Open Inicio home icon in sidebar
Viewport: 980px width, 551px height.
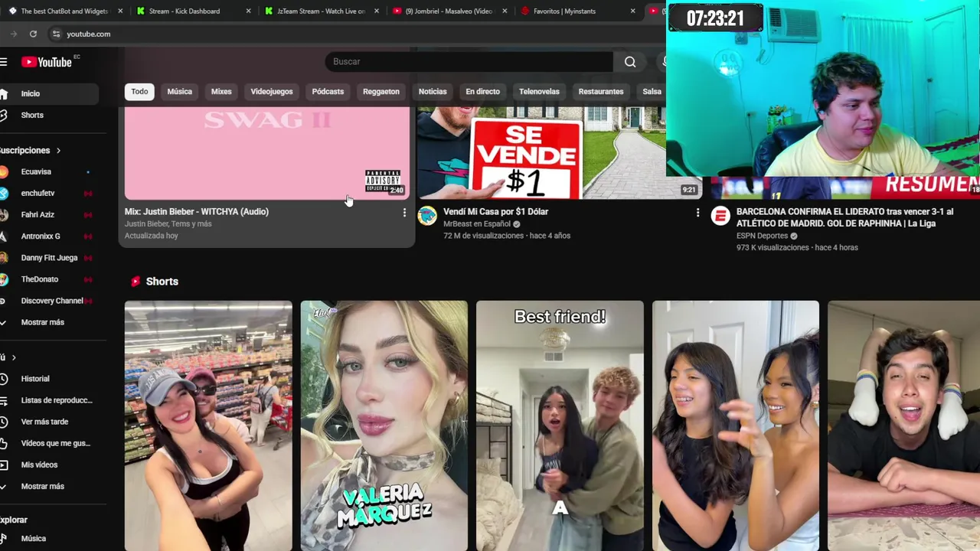4,93
